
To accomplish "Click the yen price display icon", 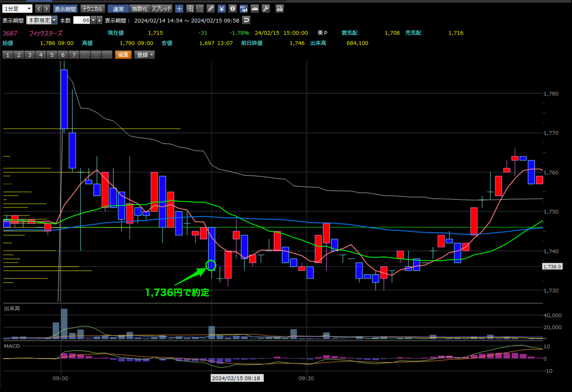I will tap(221, 9).
